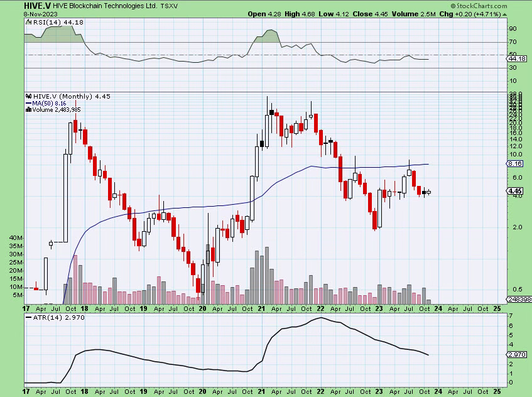This screenshot has width=532, height=397.
Task: Click the green up-arrow beside Chg value
Action: point(504,14)
